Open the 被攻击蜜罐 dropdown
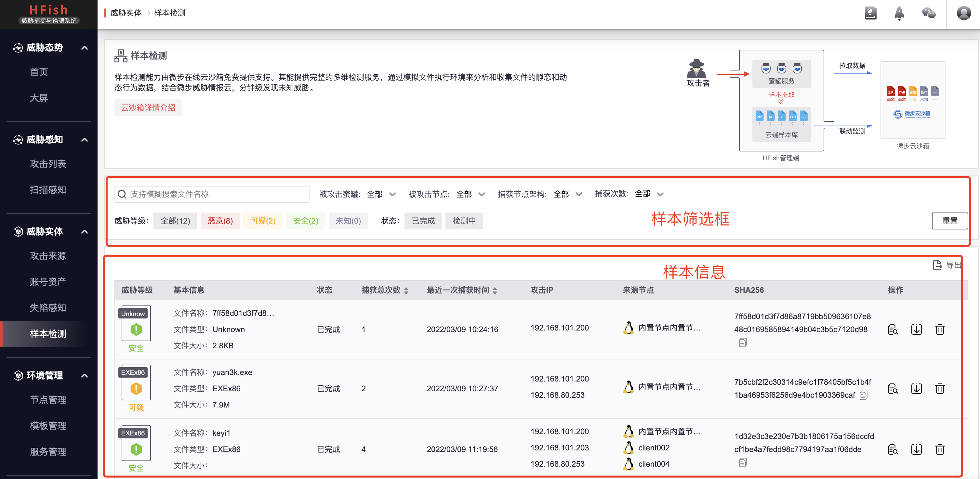 point(381,194)
